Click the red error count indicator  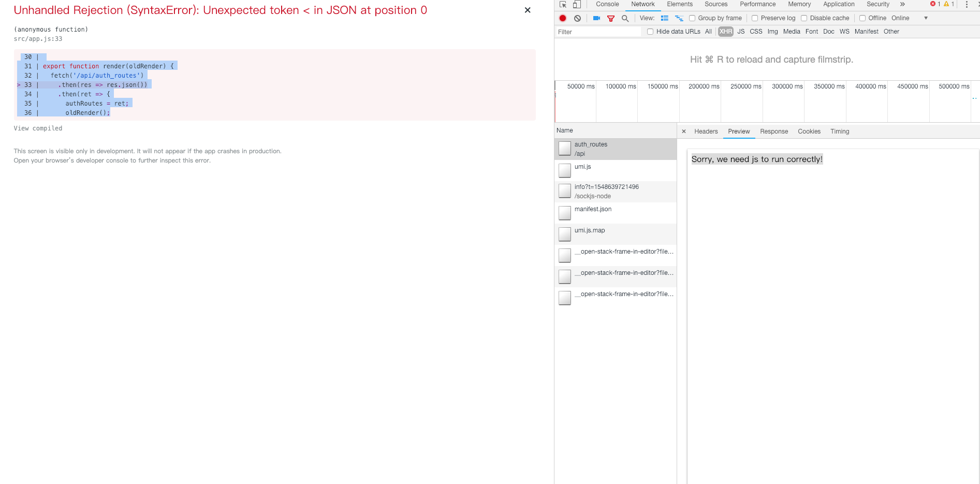(x=935, y=4)
